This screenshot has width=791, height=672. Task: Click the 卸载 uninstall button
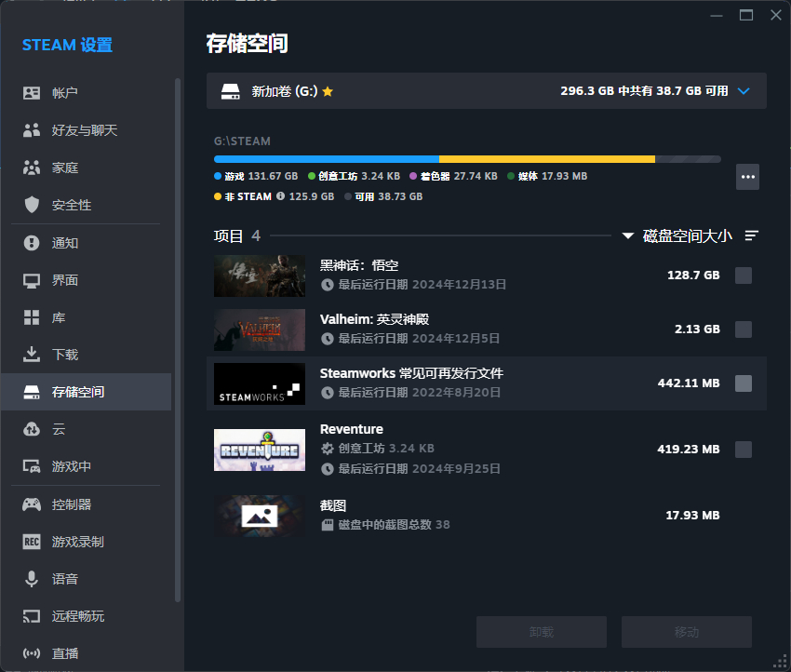(x=542, y=632)
